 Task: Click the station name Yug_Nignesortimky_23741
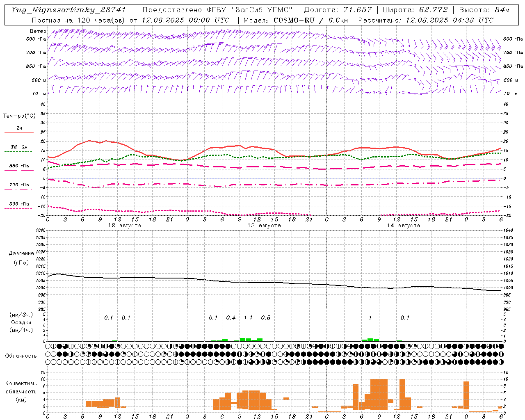point(69,10)
